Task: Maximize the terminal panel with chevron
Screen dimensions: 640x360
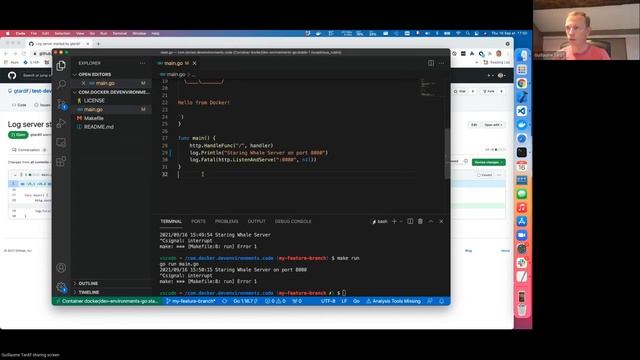Action: pyautogui.click(x=431, y=221)
